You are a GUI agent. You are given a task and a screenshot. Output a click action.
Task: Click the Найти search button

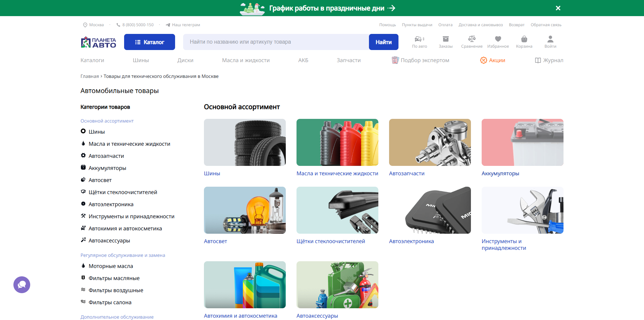tap(383, 42)
